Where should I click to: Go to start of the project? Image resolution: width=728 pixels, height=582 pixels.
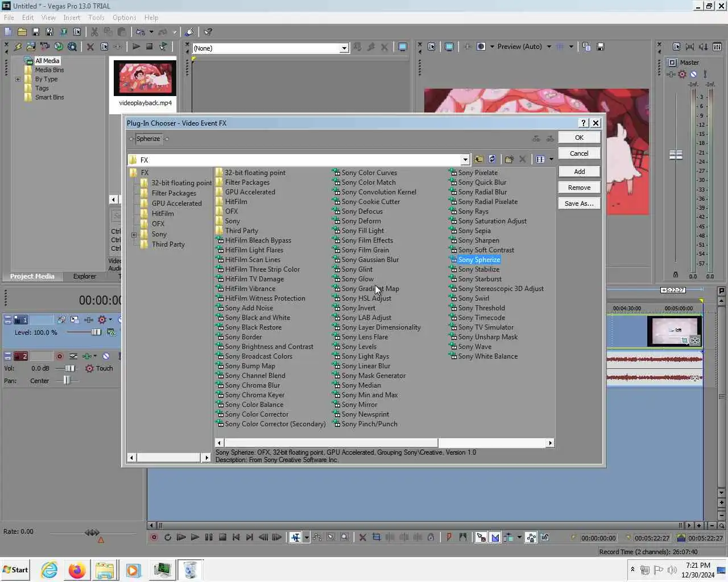coord(236,537)
